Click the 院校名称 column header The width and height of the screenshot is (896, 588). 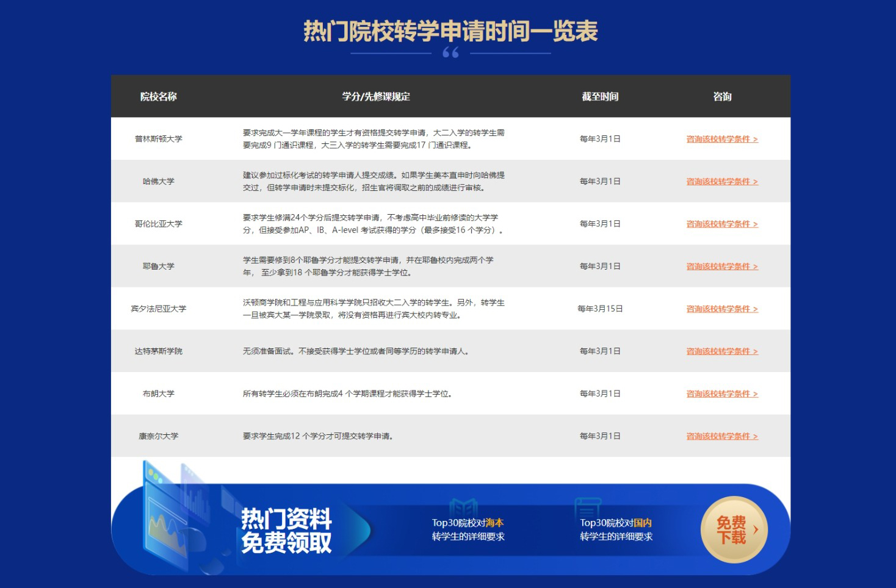159,96
